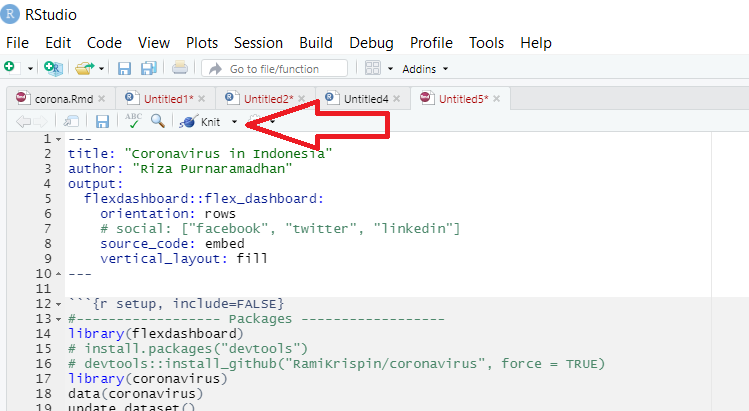
Task: Create a new R project
Action: point(54,68)
